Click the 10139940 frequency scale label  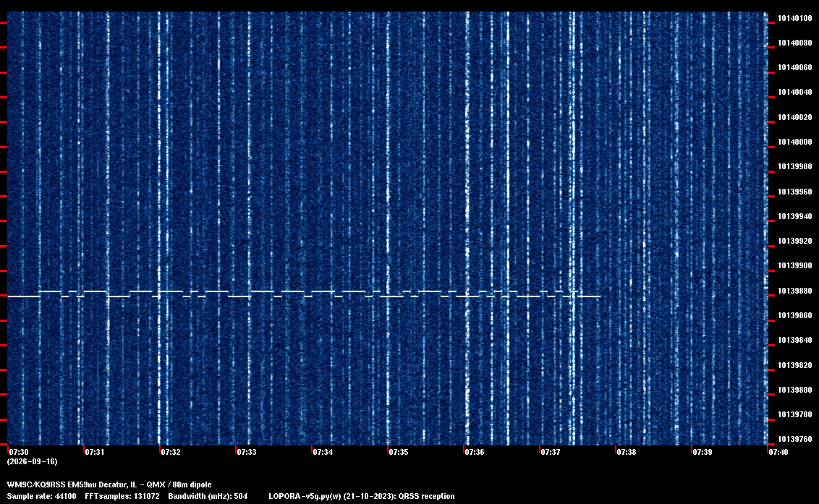click(x=795, y=216)
